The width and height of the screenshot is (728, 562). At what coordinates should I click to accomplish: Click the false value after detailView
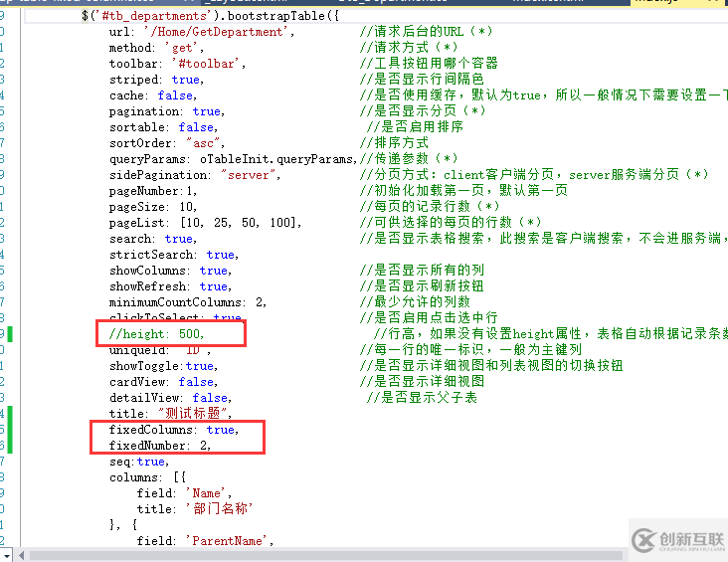pos(210,398)
